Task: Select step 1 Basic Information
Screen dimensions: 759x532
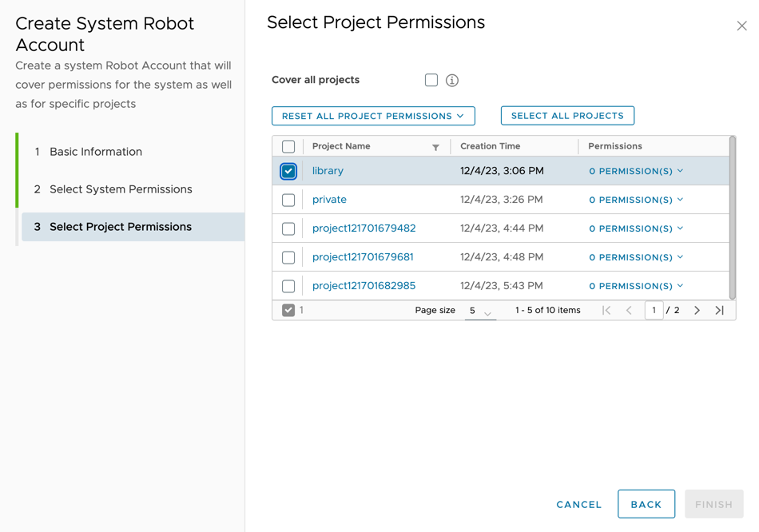Action: 97,151
